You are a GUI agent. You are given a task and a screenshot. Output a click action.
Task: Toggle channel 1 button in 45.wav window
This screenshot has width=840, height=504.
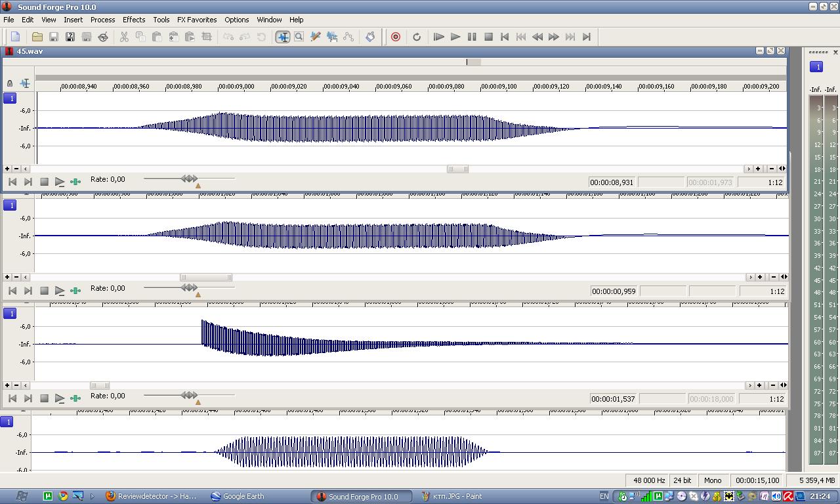coord(10,98)
